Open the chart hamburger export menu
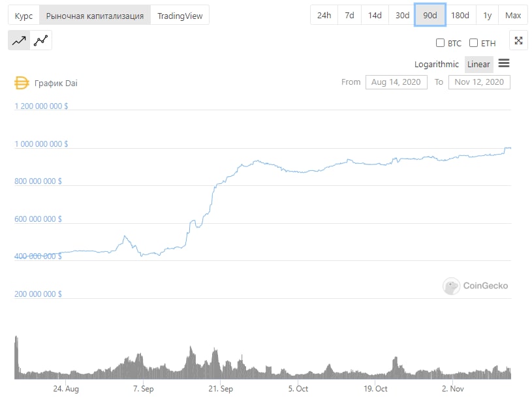Screen dimensions: 532x398 [504, 63]
